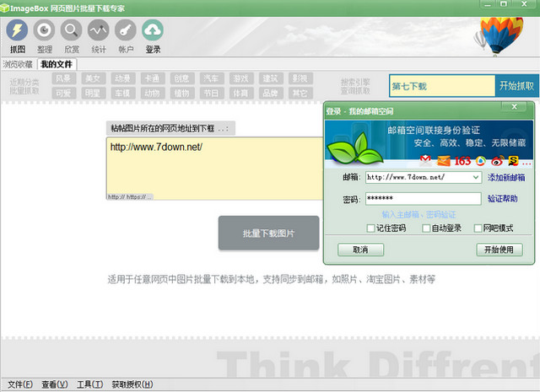This screenshot has height=392, width=540.
Task: Switch to the 我的文件 tab
Action: pos(57,64)
